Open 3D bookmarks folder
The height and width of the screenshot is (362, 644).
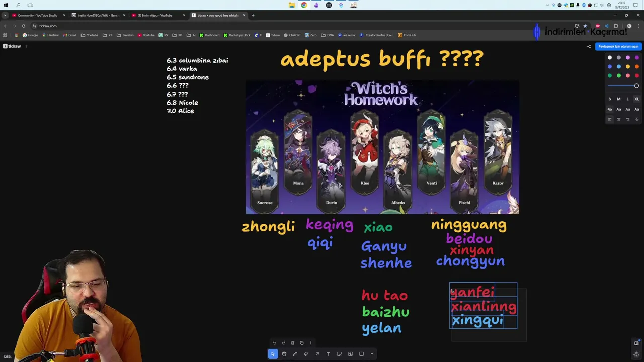pos(177,35)
